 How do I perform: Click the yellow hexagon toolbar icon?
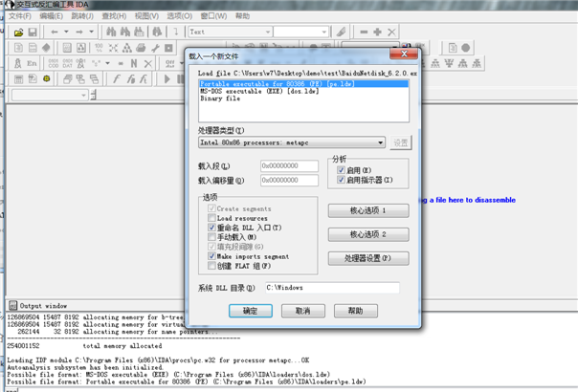47,78
